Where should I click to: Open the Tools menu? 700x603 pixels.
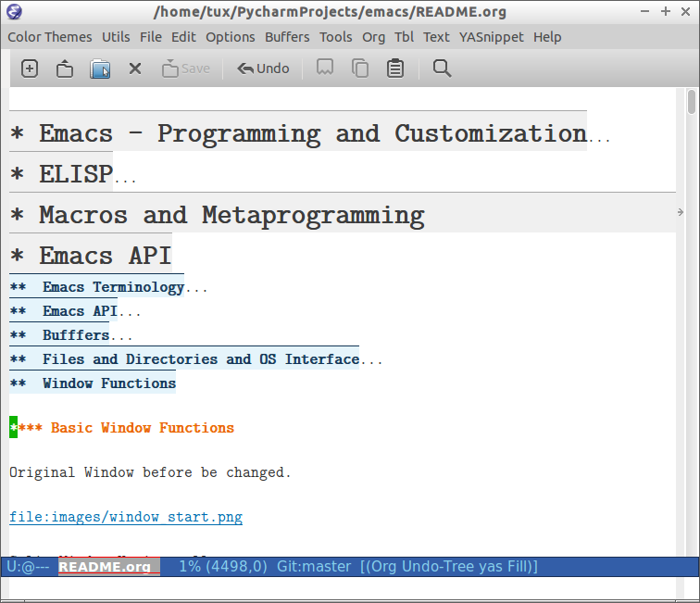[336, 37]
